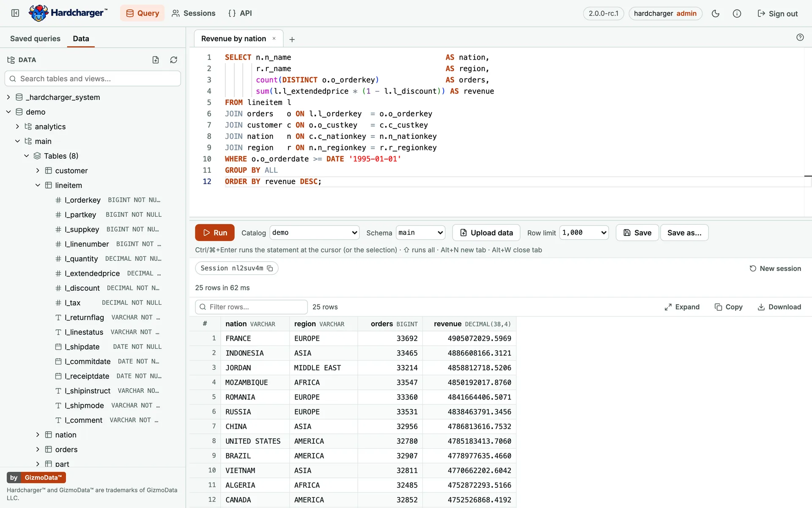Screen dimensions: 812x508
Task: Focus the Search tables and views field
Action: click(93, 79)
